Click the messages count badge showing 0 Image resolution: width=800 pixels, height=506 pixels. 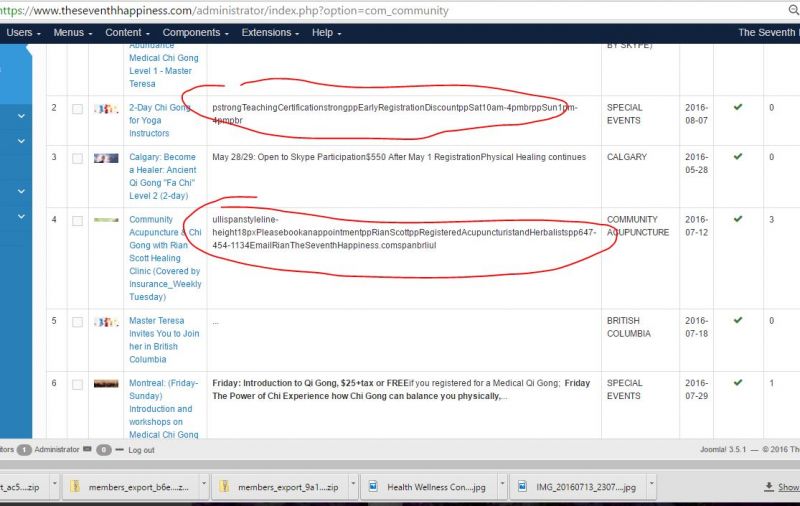point(104,450)
